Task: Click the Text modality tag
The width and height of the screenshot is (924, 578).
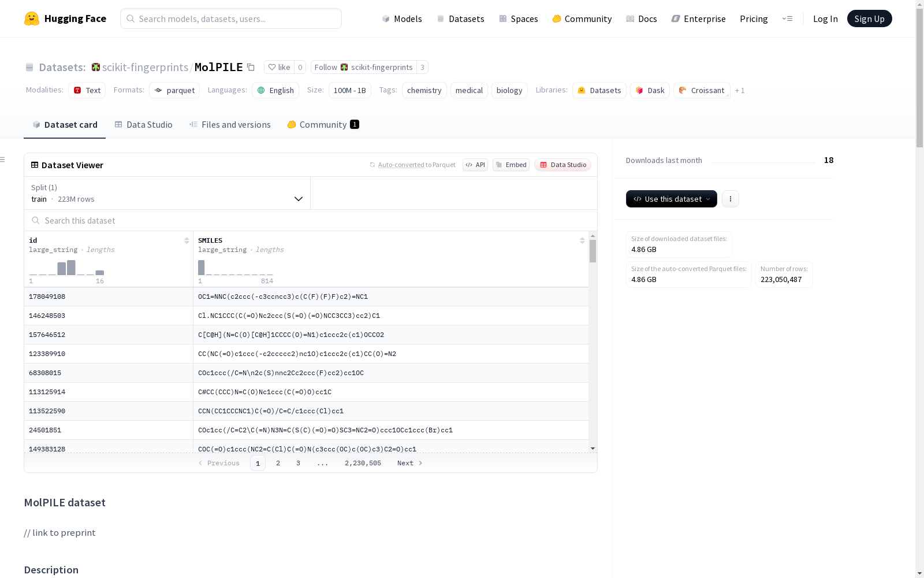Action: coord(87,90)
